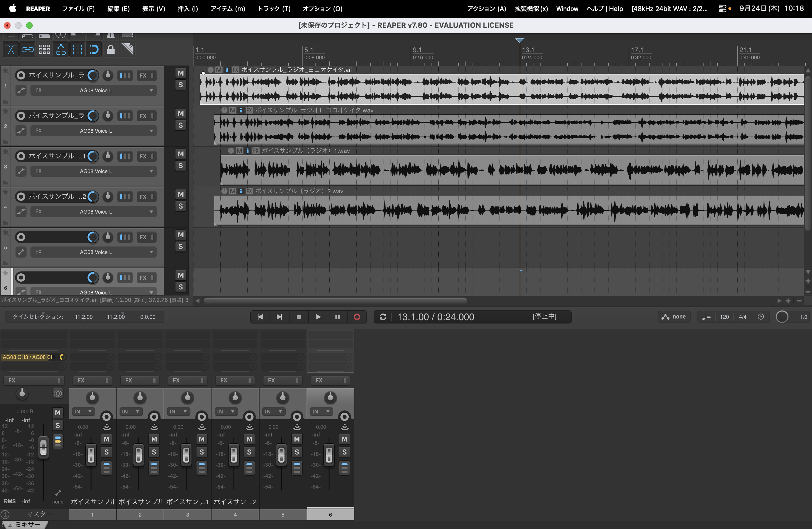The height and width of the screenshot is (529, 812).
Task: Open AG08 Voice L input dropdown on track 1
Action: (94, 91)
